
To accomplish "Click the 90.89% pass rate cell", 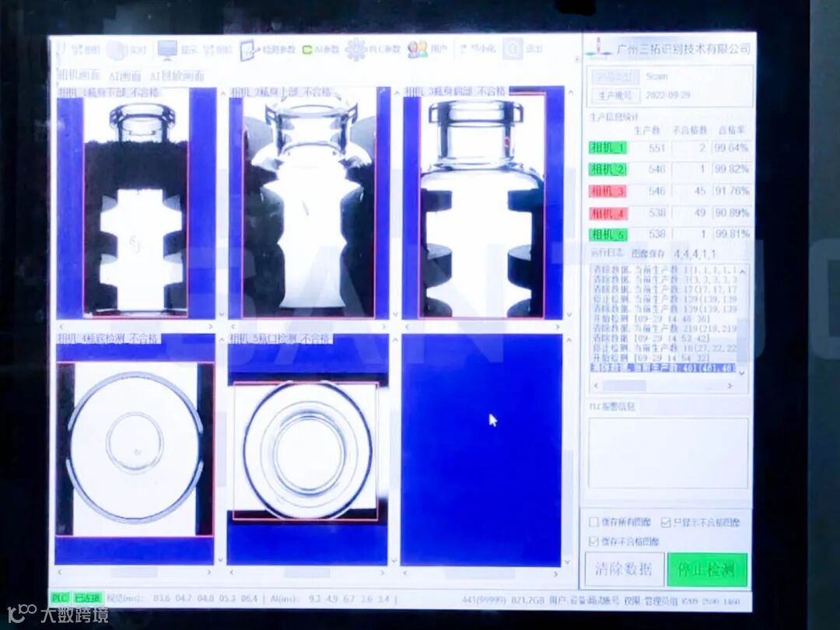I will (731, 212).
